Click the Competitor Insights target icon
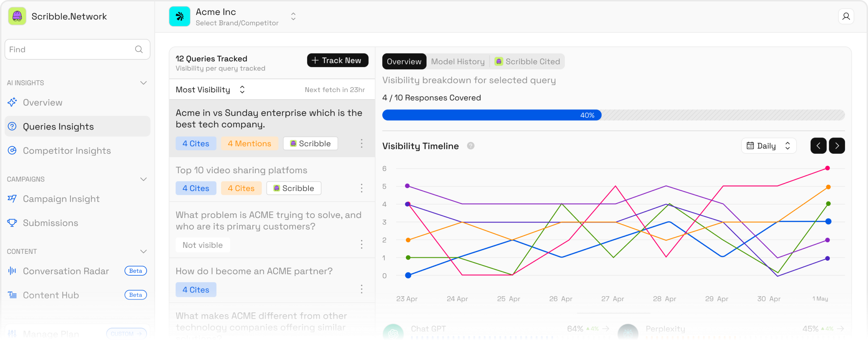The height and width of the screenshot is (343, 868). coord(12,150)
